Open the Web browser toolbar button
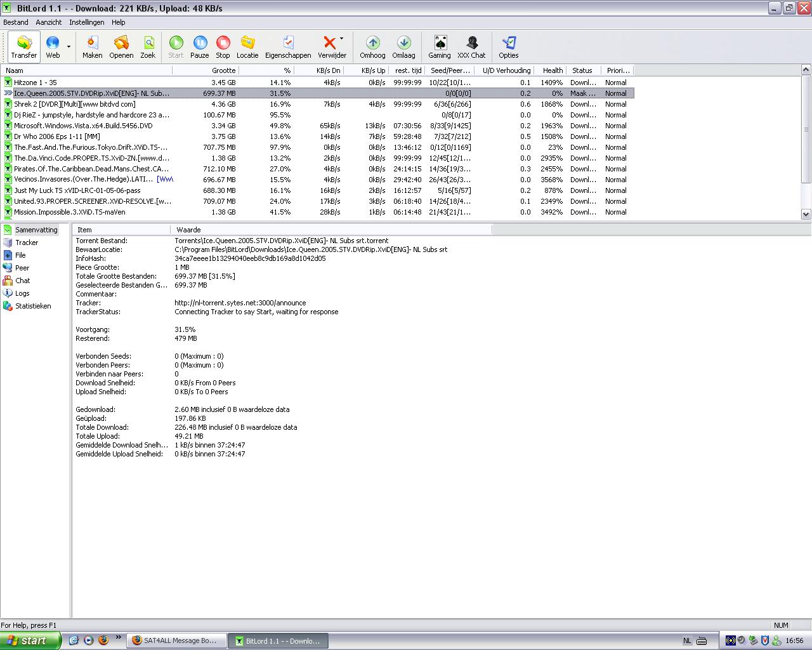 (x=53, y=47)
